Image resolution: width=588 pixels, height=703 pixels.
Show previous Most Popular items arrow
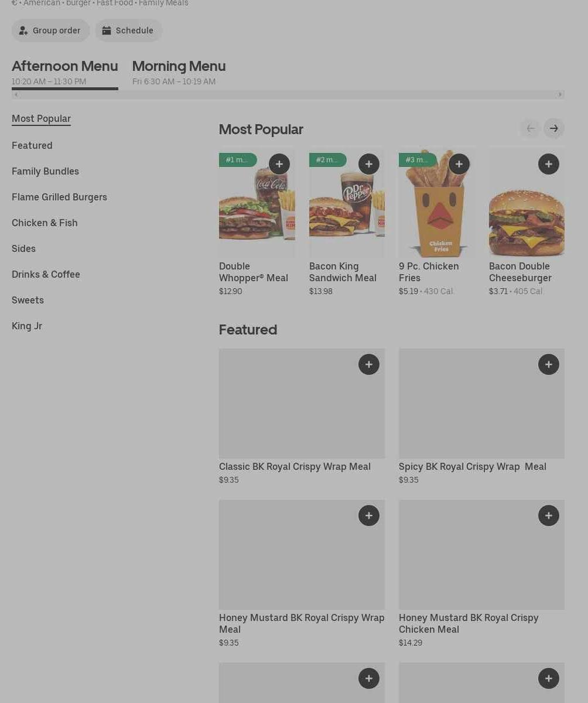[x=531, y=128]
